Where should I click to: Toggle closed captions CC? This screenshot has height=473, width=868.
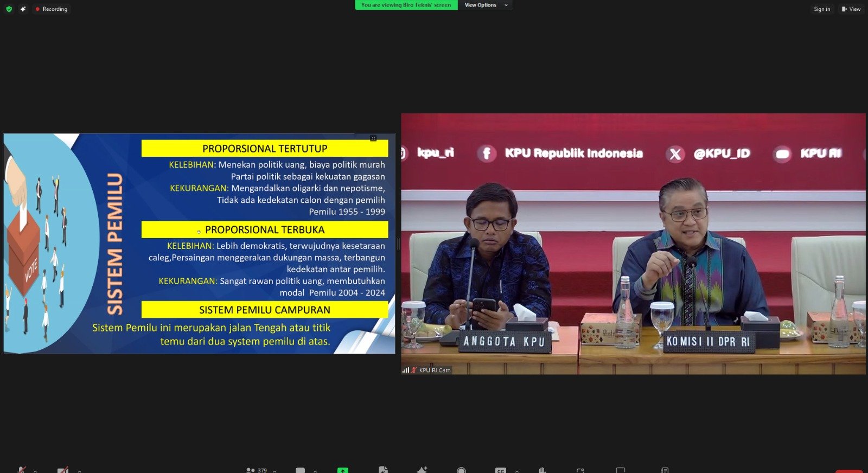click(x=500, y=470)
